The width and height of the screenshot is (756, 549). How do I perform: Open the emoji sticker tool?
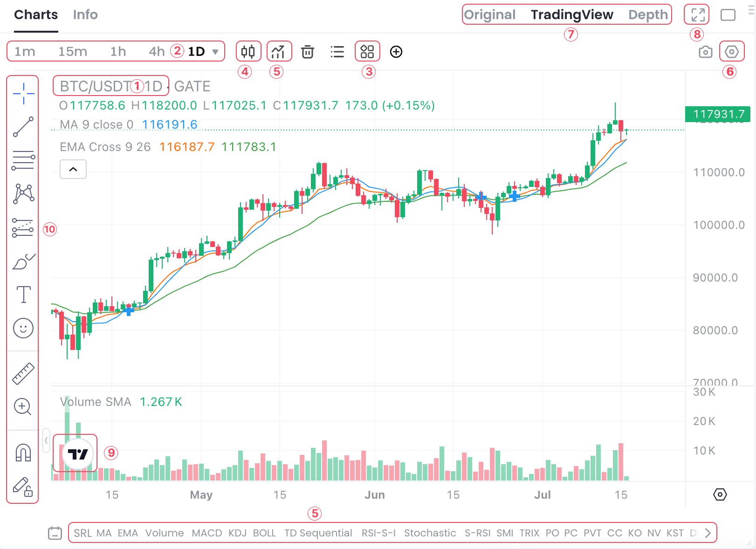click(23, 328)
